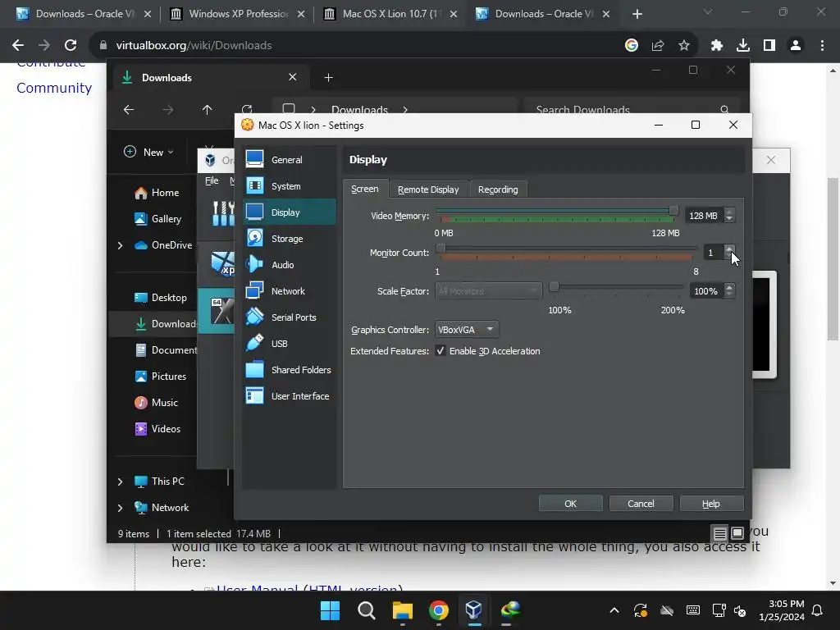The width and height of the screenshot is (840, 630).
Task: Switch Explorer to details view
Action: 720,533
